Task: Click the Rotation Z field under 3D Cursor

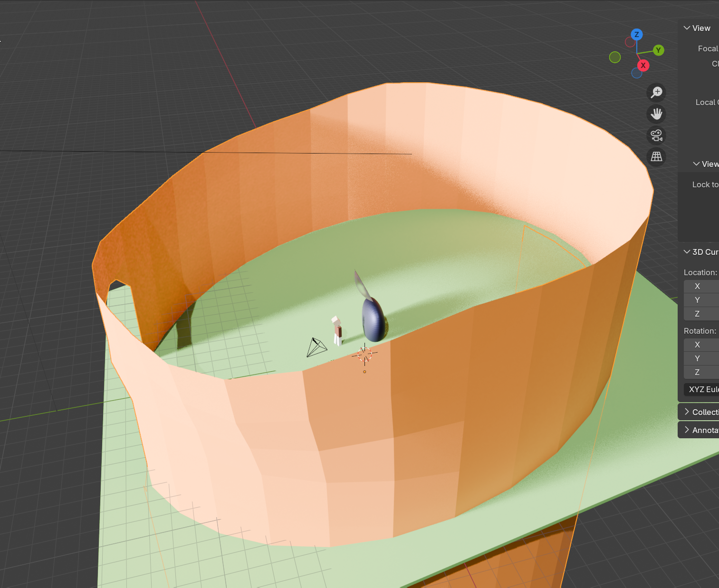Action: click(701, 372)
